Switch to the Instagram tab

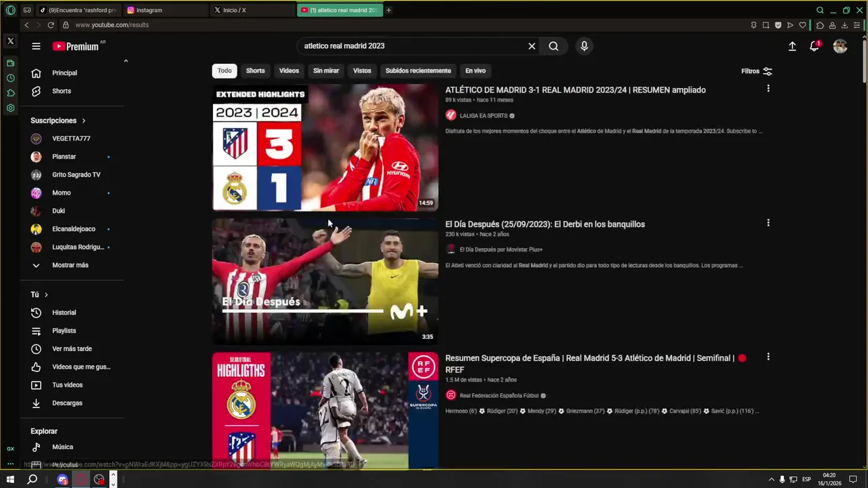click(x=165, y=10)
